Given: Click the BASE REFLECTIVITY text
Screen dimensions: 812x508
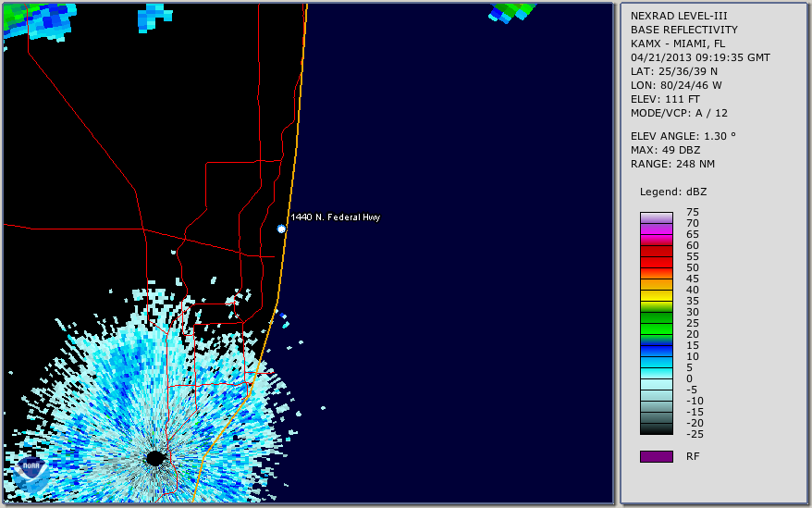Looking at the screenshot, I should [684, 30].
